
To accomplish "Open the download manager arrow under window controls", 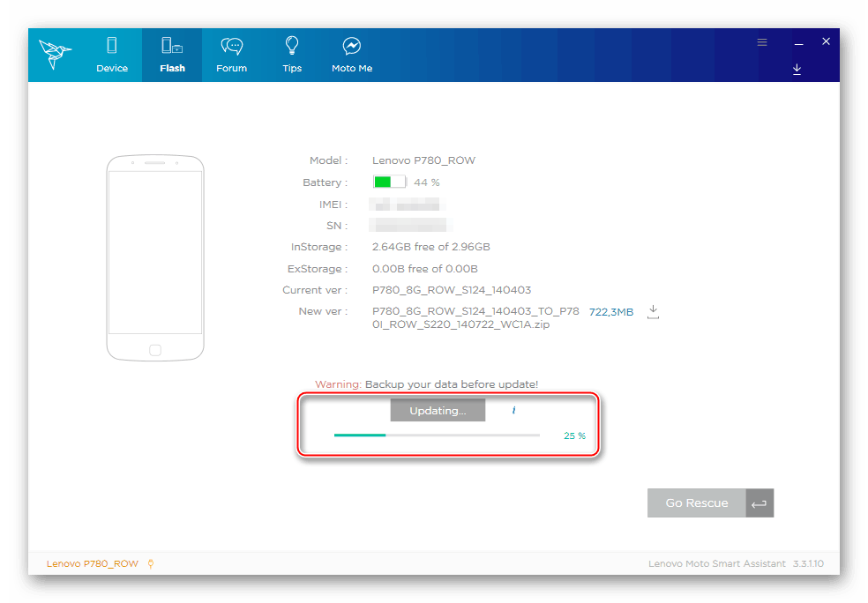I will click(x=797, y=69).
